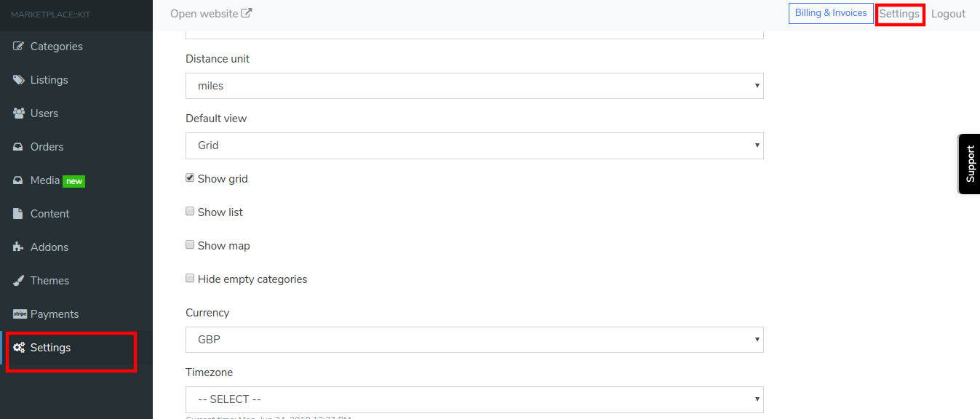Viewport: 980px width, 419px height.
Task: Select Content in the sidebar
Action: click(50, 214)
